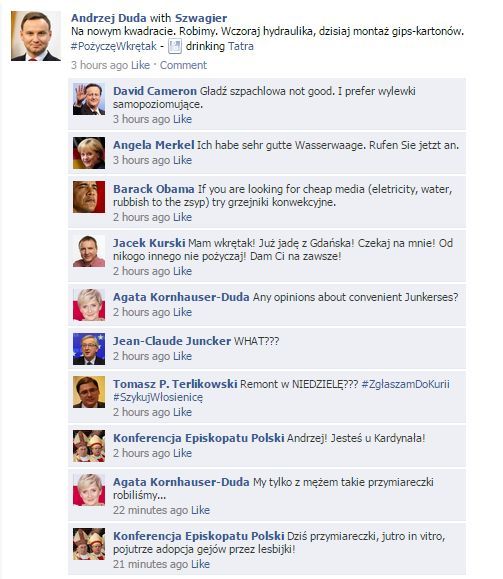Click the drinking activity icon beside Tatra
503x579 pixels.
point(175,47)
